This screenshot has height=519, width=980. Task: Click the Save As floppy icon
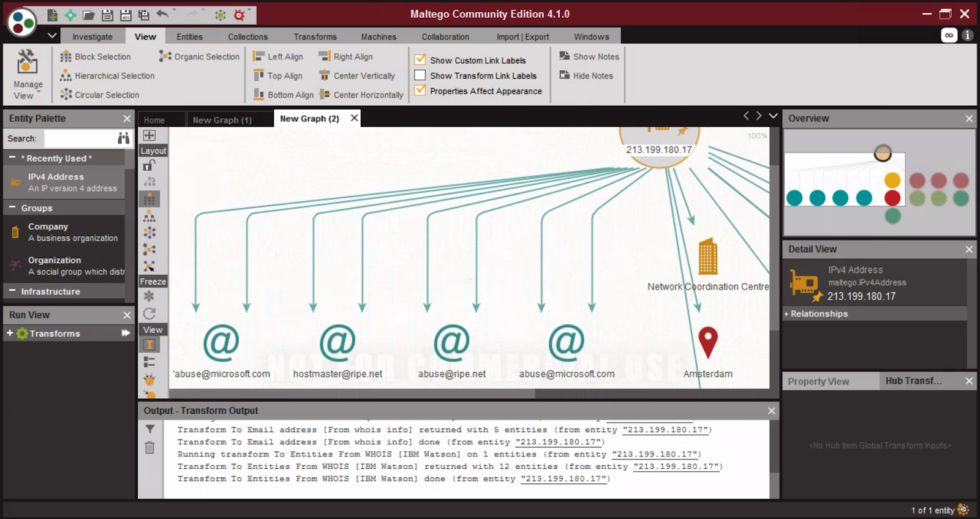point(126,15)
